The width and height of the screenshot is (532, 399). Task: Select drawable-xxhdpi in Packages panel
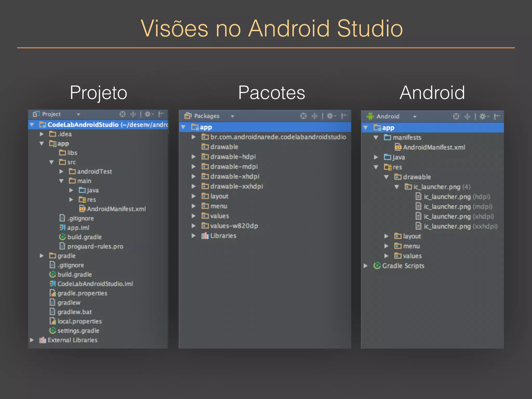237,186
